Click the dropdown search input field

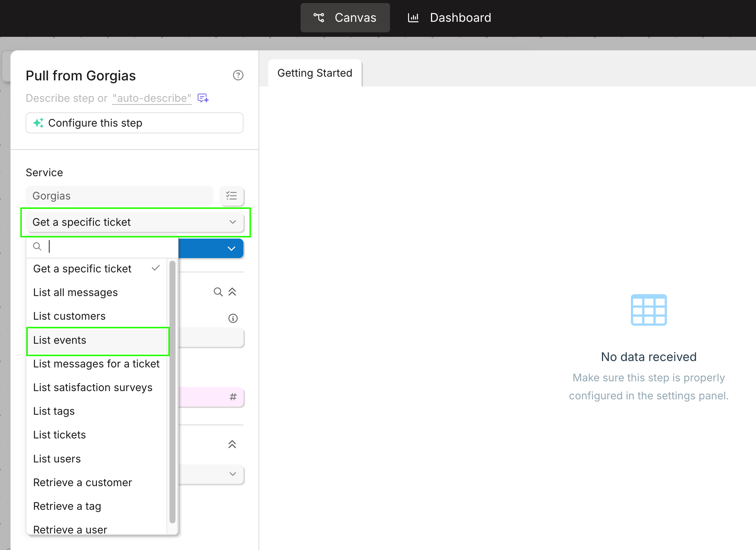(109, 246)
